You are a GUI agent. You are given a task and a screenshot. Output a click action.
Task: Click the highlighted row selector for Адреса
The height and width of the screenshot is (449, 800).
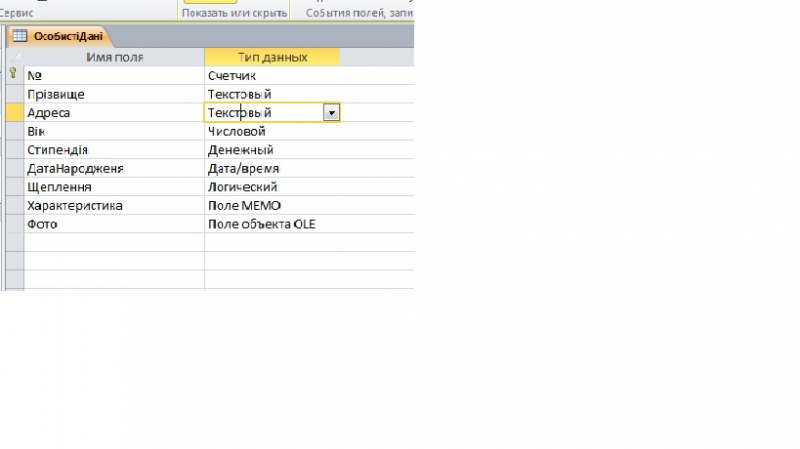[x=13, y=113]
